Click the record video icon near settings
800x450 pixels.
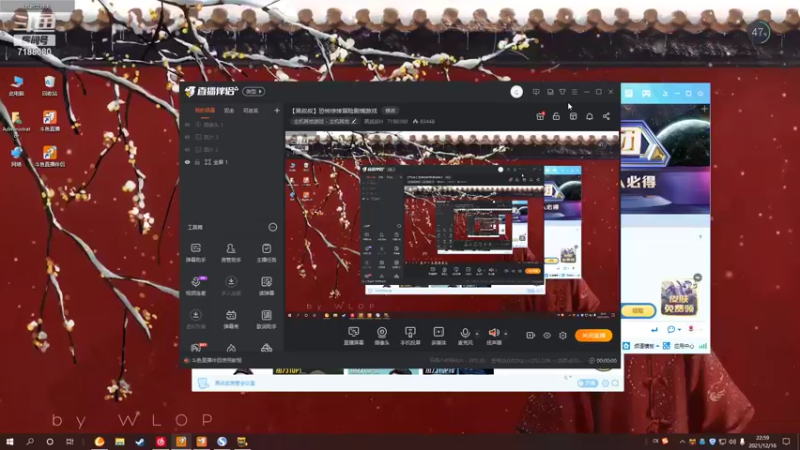coord(531,335)
